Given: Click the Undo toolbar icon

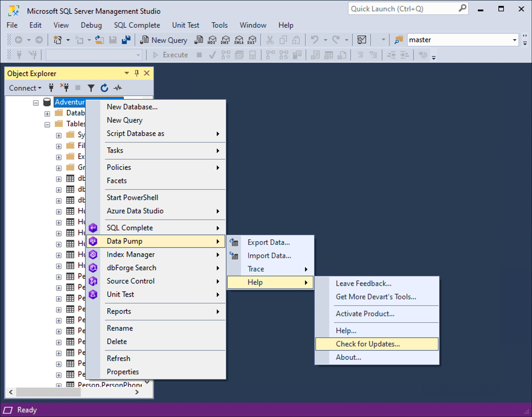Looking at the screenshot, I should tap(315, 40).
